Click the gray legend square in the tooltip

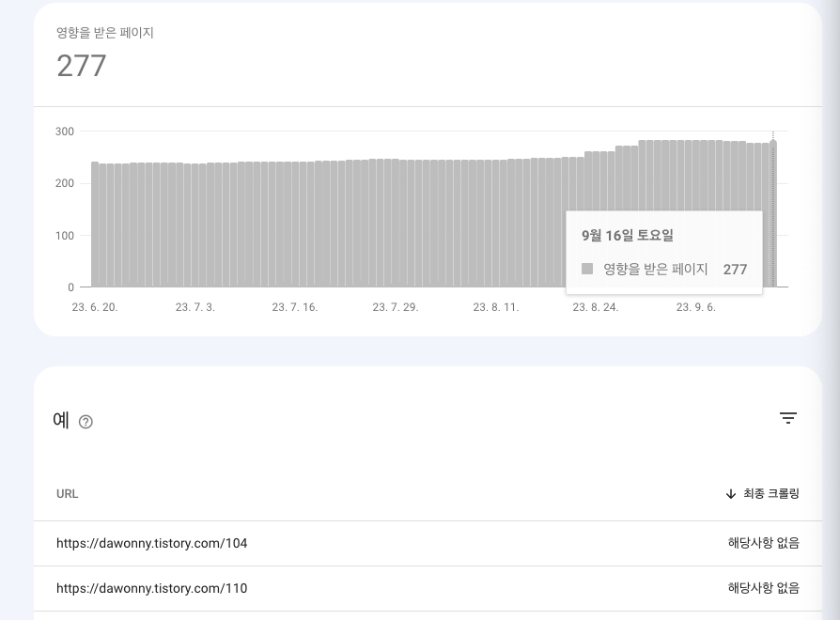click(x=587, y=269)
